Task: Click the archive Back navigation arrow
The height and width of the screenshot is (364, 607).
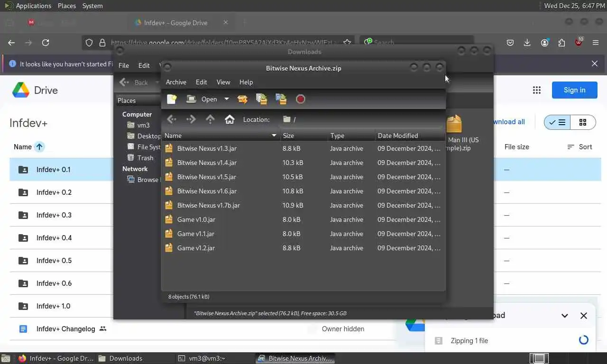Action: 172,119
